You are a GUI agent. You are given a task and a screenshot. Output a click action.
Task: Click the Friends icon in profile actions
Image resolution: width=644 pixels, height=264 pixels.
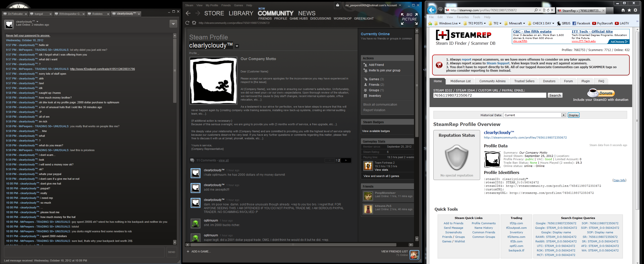365,85
